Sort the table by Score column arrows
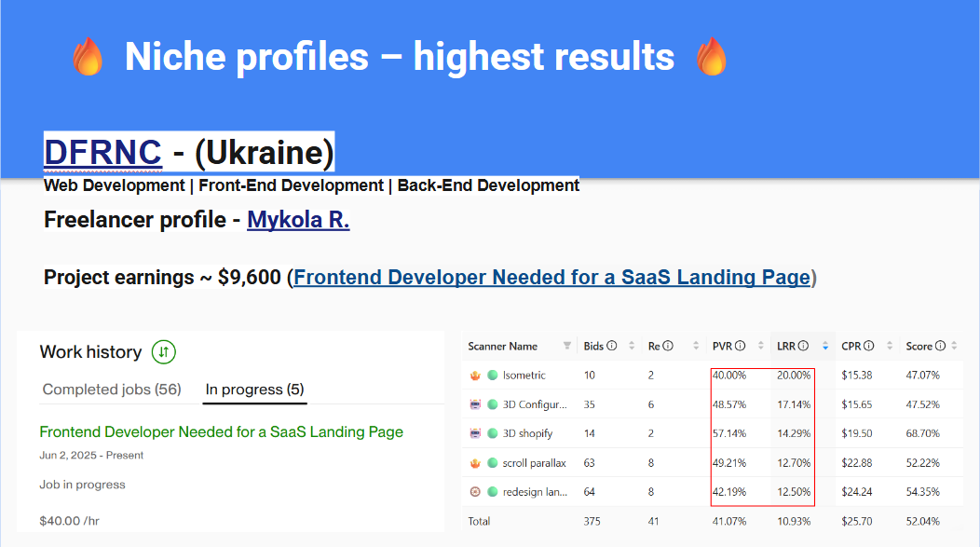 [954, 346]
